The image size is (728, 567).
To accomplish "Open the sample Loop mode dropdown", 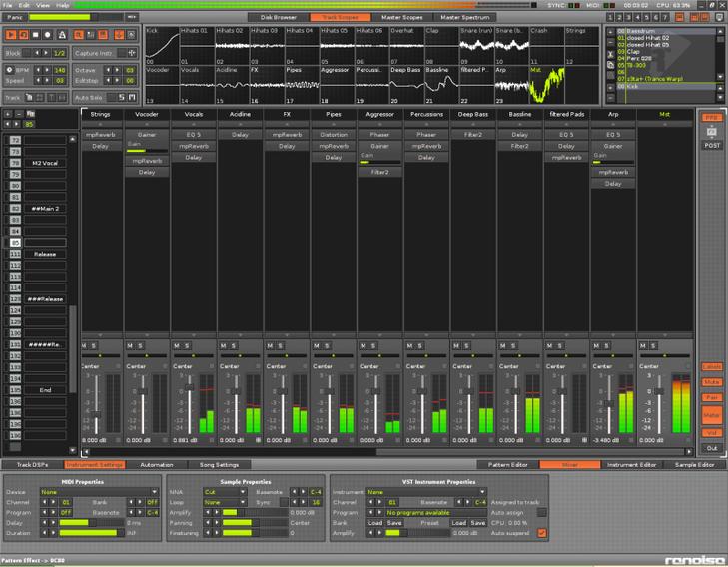I will (222, 502).
